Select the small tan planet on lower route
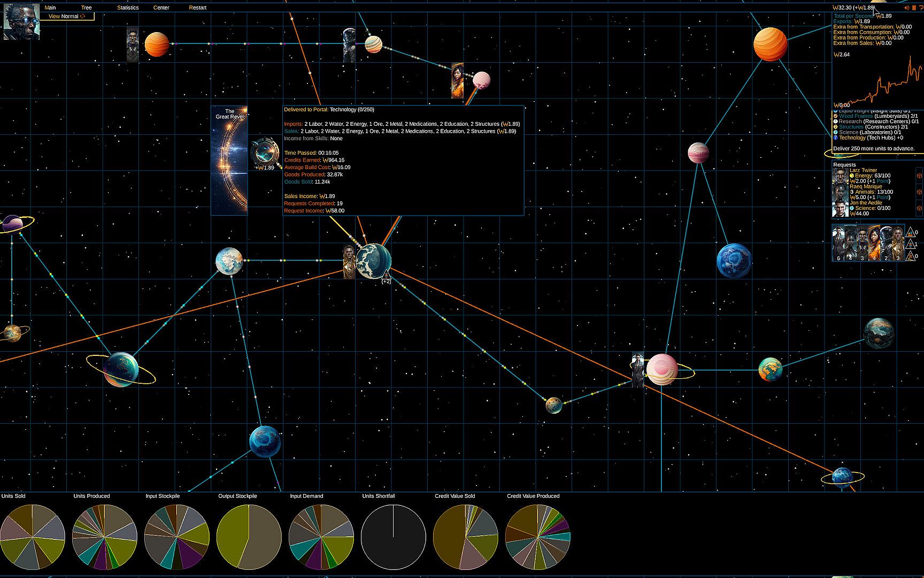This screenshot has height=578, width=924. click(x=554, y=405)
